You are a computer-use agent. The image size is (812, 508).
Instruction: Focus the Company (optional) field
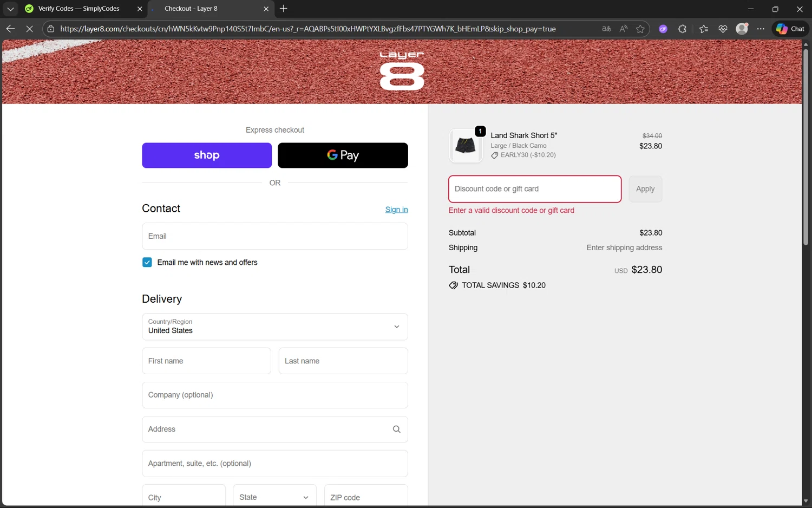tap(275, 395)
